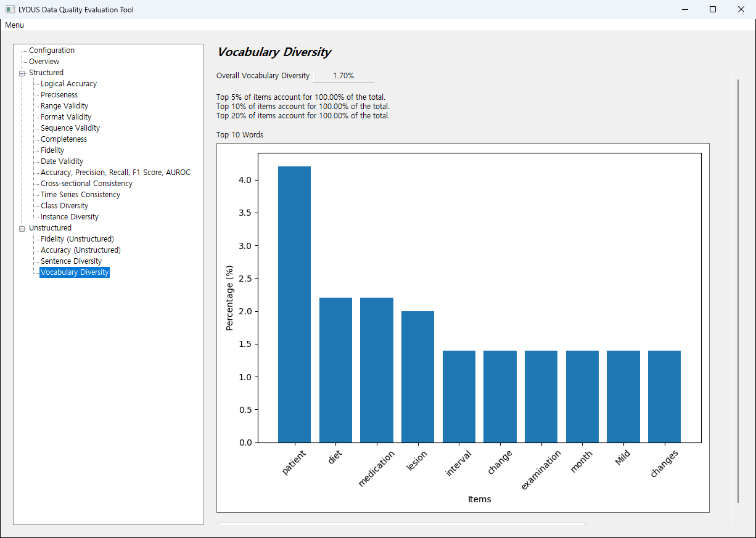Open Range Validity page
The width and height of the screenshot is (756, 538).
64,106
